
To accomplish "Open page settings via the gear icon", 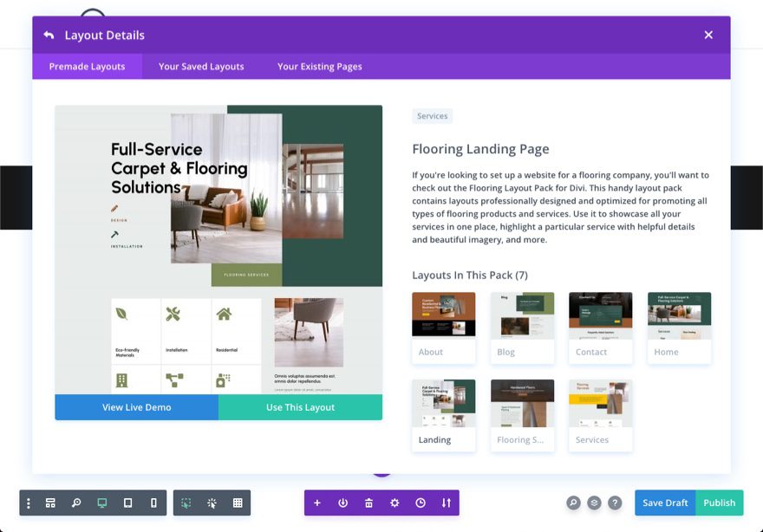I will point(395,503).
